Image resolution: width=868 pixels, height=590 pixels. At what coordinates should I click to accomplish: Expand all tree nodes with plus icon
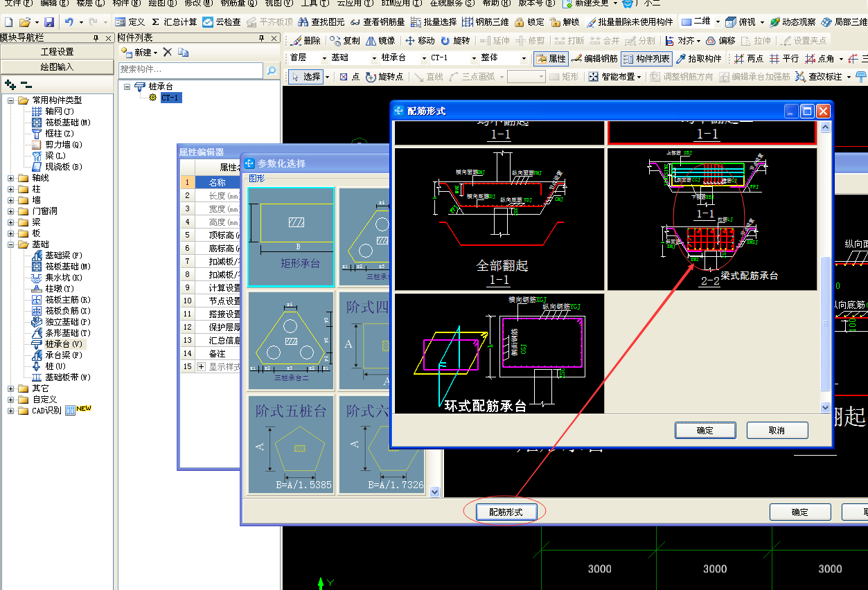click(10, 84)
